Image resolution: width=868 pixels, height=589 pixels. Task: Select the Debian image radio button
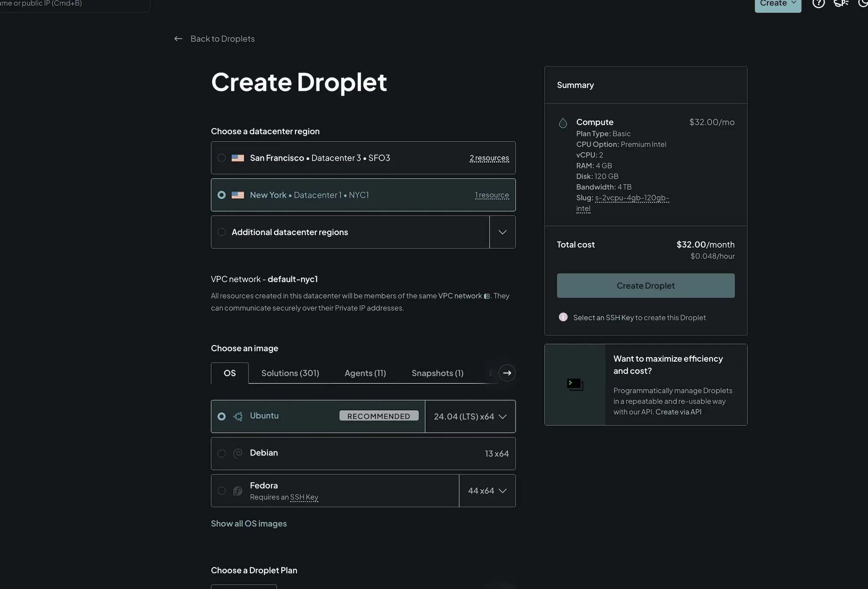pyautogui.click(x=221, y=454)
